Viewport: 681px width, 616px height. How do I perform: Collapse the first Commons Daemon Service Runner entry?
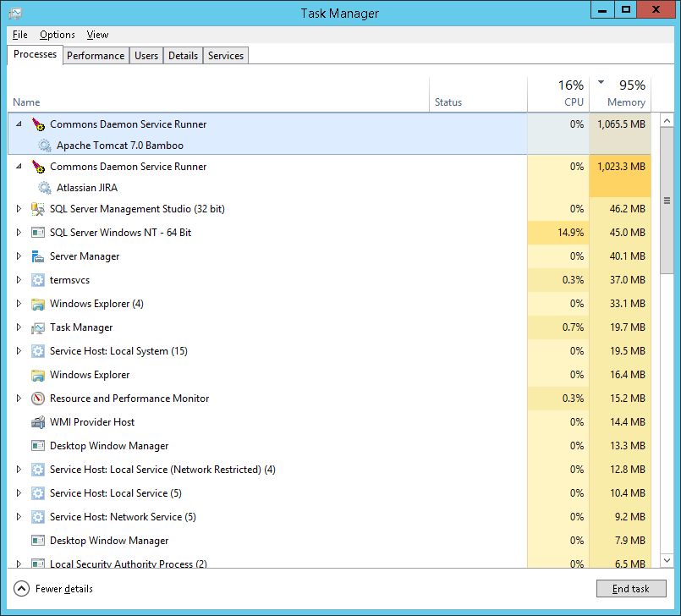19,124
